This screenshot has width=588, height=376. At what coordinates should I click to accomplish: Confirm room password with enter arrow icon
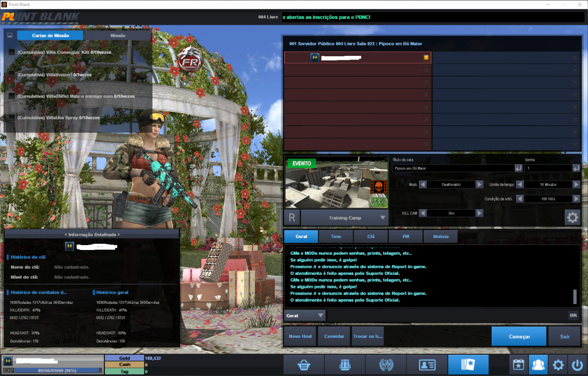pos(576,168)
